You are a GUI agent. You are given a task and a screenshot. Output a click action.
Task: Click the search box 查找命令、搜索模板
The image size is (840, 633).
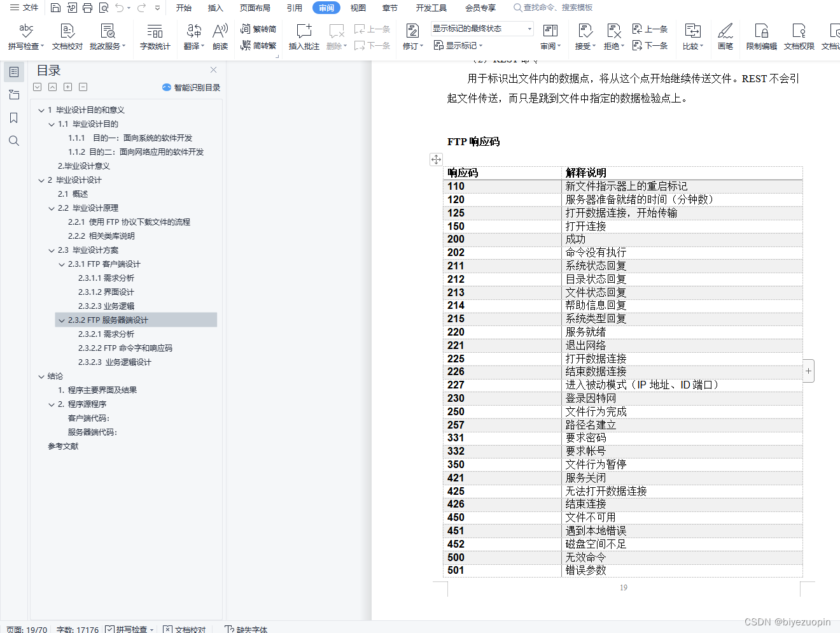point(553,8)
